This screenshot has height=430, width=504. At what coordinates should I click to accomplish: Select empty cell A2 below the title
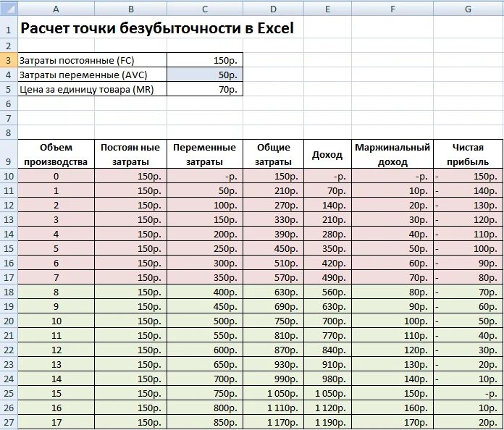tap(56, 46)
